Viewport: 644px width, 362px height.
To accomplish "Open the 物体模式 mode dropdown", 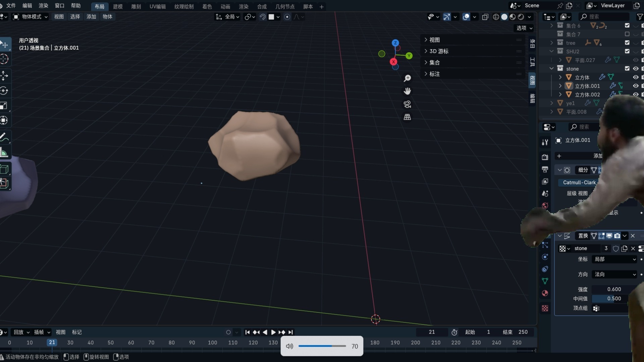I will 30,17.
